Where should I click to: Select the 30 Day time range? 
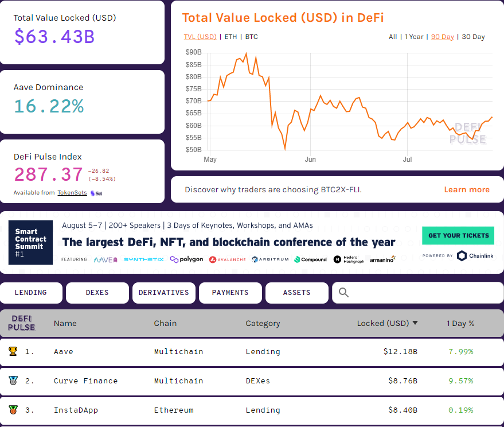click(472, 36)
